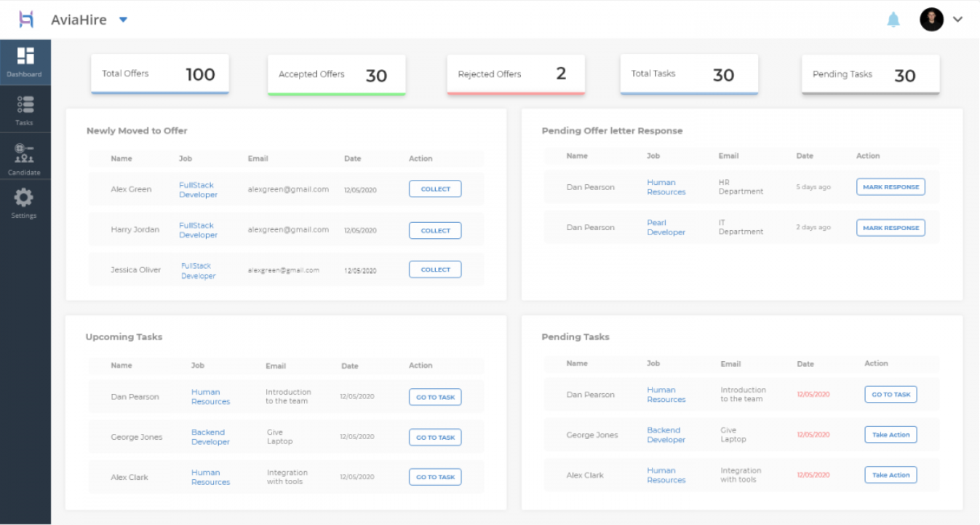This screenshot has height=525, width=980.
Task: Click the AviaHire logo icon
Action: [x=26, y=20]
